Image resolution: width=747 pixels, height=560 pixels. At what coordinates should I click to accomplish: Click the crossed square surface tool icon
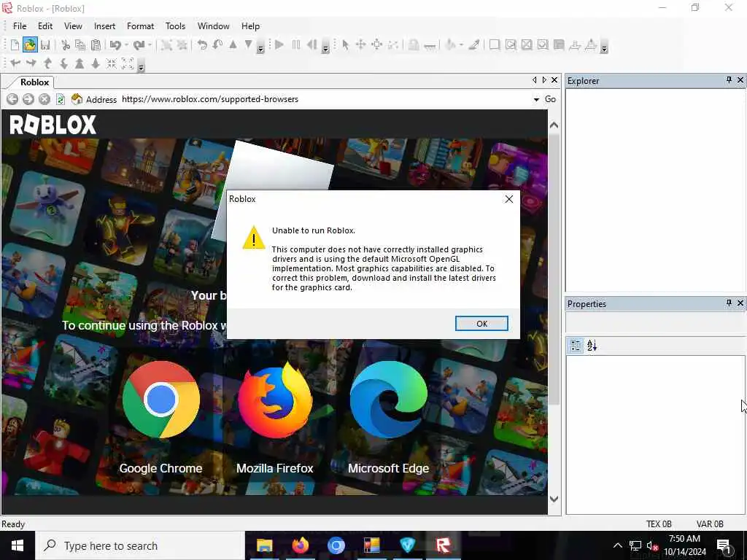(x=527, y=45)
